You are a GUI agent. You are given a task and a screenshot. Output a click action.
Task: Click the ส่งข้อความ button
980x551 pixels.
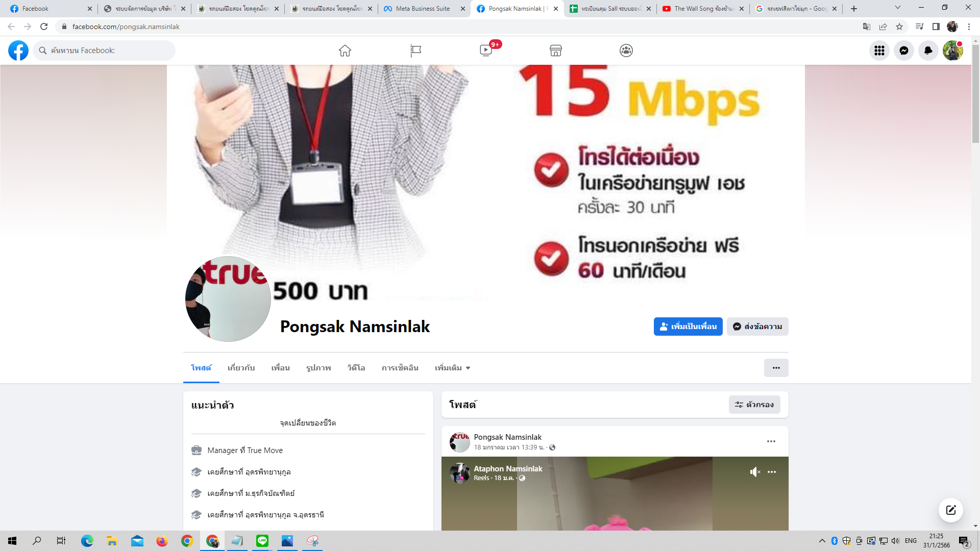coord(757,327)
